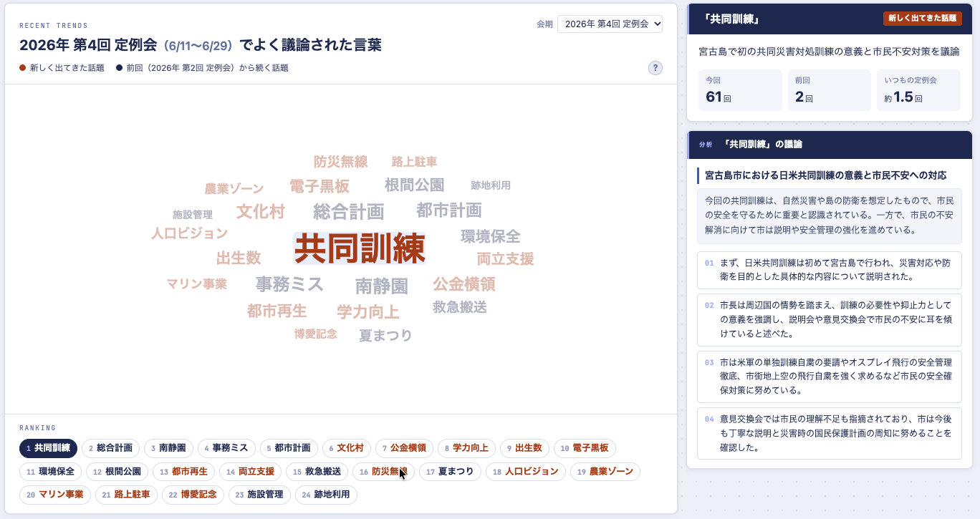Select 総合計画 in the word cloud

pos(349,212)
